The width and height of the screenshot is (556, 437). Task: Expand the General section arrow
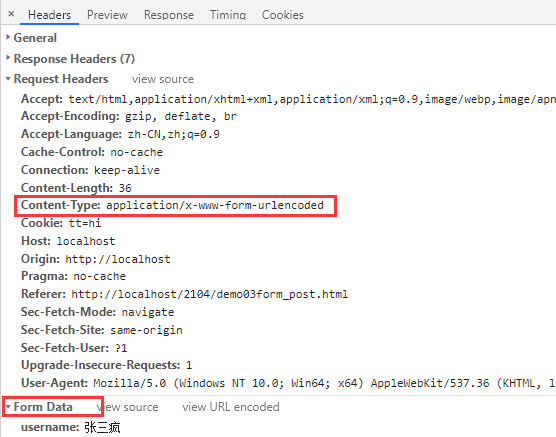[x=8, y=37]
